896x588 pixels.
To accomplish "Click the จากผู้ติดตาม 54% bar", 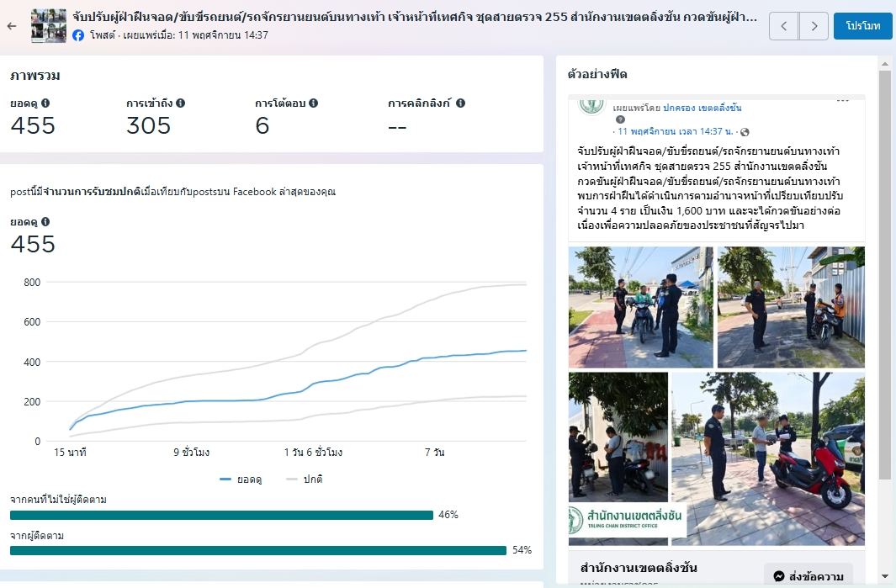I will click(x=258, y=550).
